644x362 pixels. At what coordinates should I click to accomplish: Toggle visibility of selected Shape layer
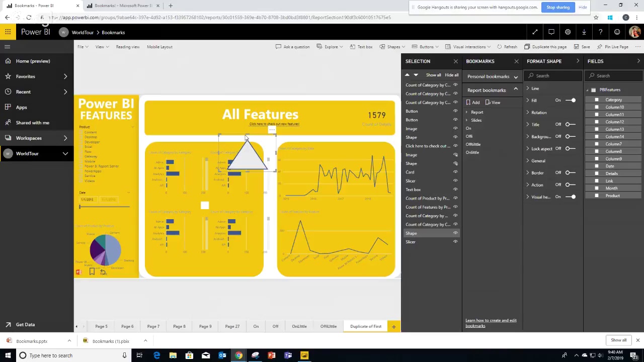455,233
